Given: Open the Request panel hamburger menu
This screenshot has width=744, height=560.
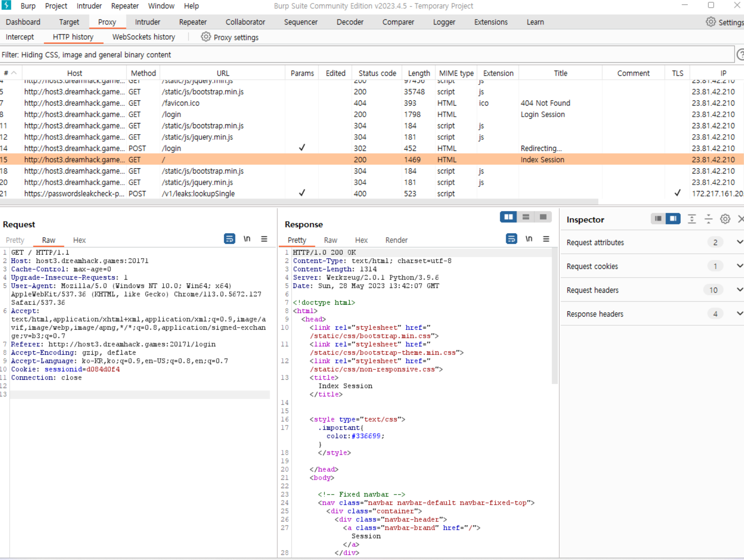Looking at the screenshot, I should point(264,239).
